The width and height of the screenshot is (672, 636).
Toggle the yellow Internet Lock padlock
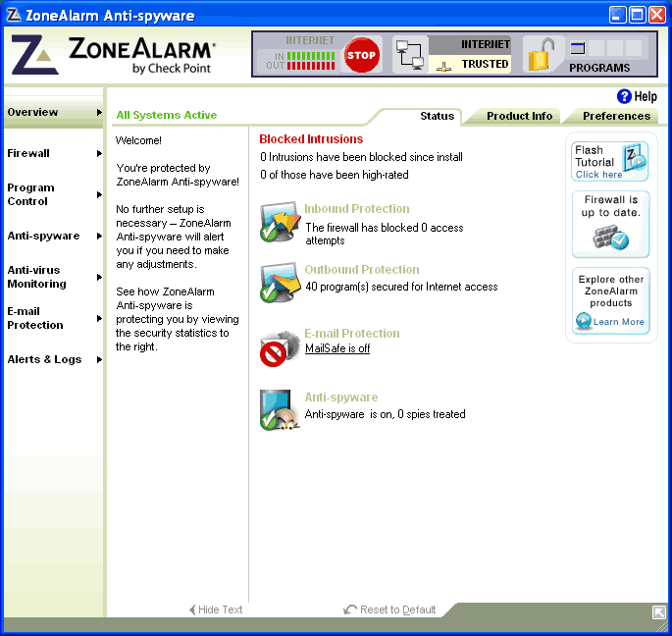tap(541, 54)
